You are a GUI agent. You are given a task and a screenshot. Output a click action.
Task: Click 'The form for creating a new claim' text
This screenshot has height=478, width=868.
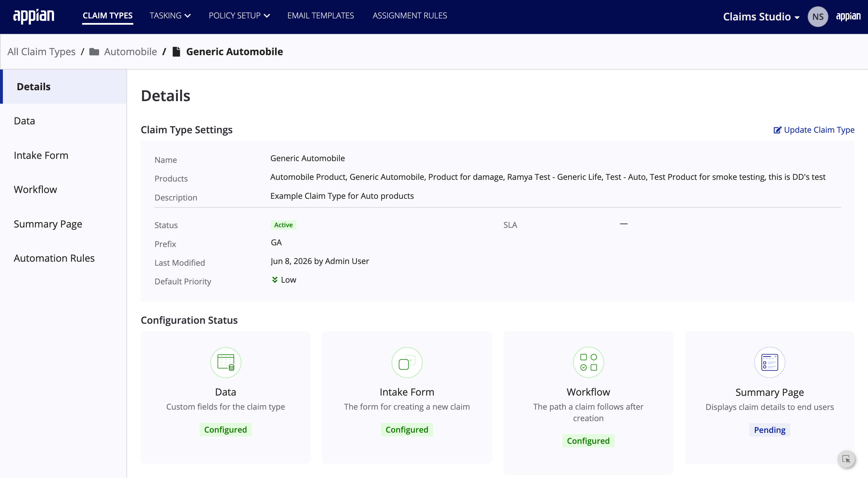tap(407, 407)
